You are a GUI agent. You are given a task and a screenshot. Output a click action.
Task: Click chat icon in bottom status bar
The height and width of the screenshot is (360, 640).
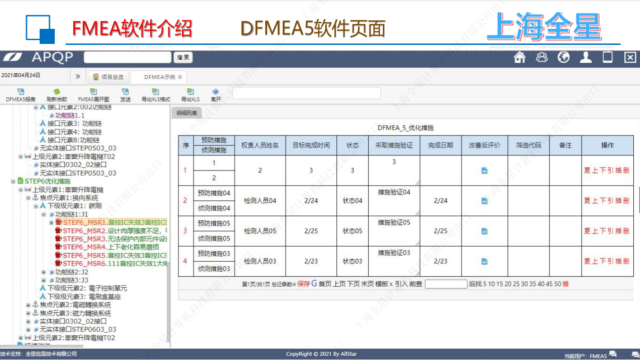(x=613, y=354)
